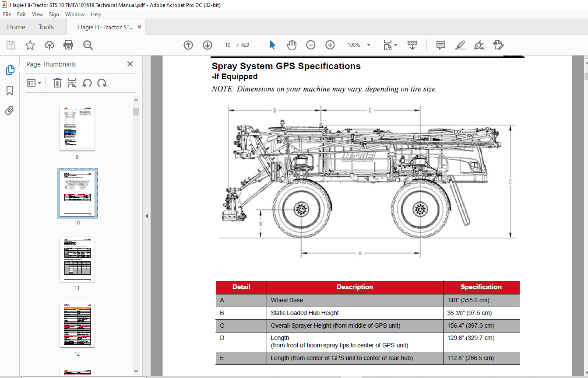Collapse the navigation pane arrow
Image resolution: width=588 pixels, height=378 pixels.
pos(147,216)
